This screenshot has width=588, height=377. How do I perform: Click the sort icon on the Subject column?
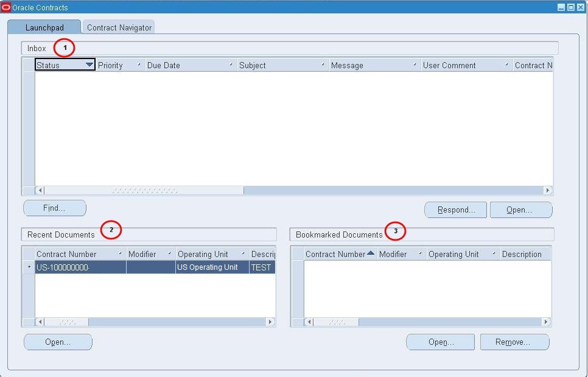(323, 65)
